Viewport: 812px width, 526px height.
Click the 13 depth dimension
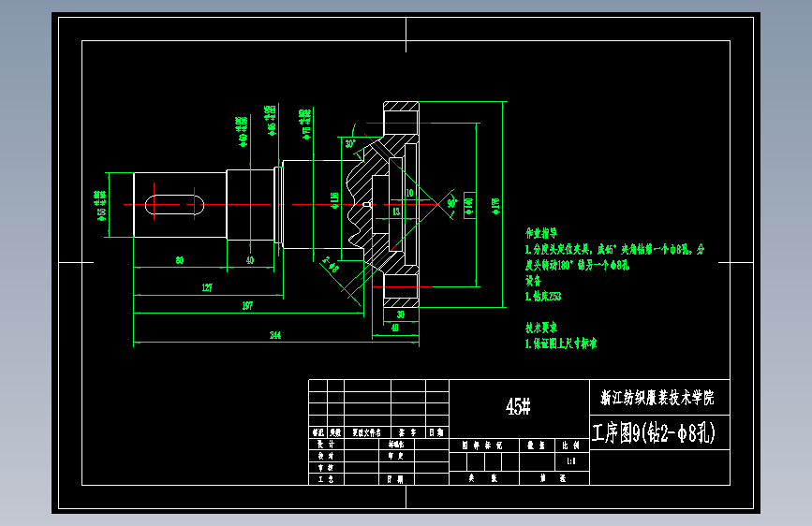(396, 212)
